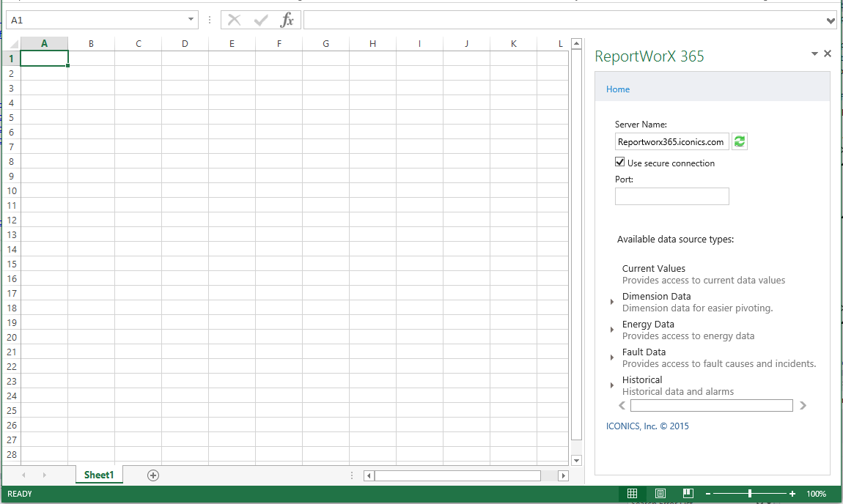
Task: Click the vertical scroll up arrow
Action: click(x=576, y=43)
